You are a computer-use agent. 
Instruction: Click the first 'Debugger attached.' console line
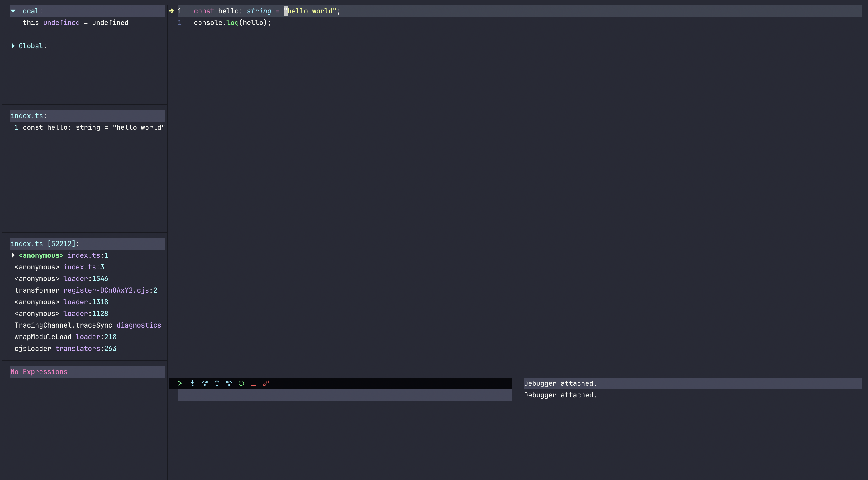pyautogui.click(x=560, y=383)
